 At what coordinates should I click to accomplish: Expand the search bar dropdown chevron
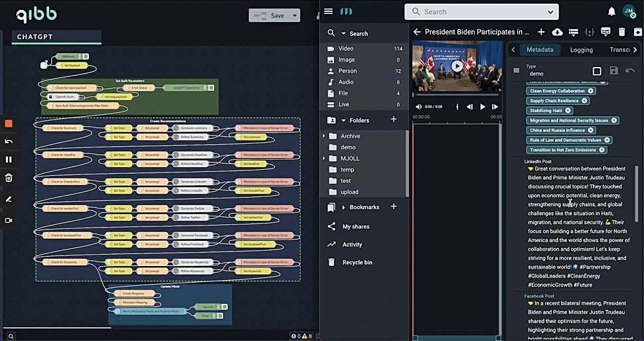coord(550,12)
